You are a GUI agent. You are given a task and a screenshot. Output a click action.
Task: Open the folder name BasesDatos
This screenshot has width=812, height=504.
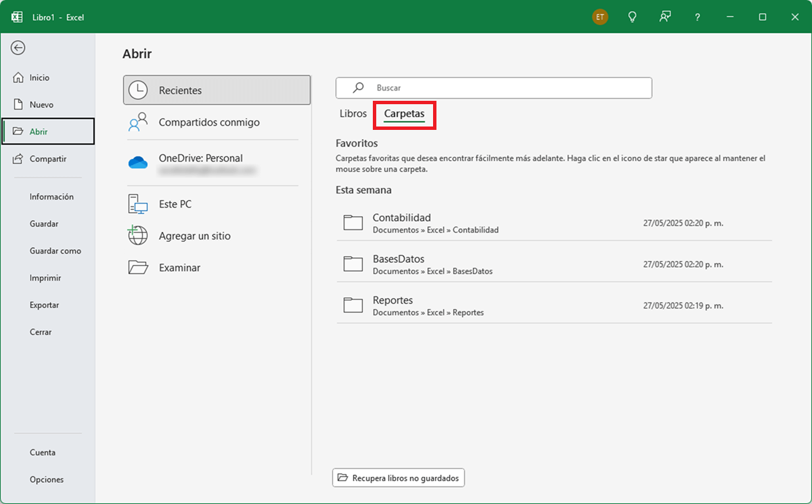coord(399,259)
